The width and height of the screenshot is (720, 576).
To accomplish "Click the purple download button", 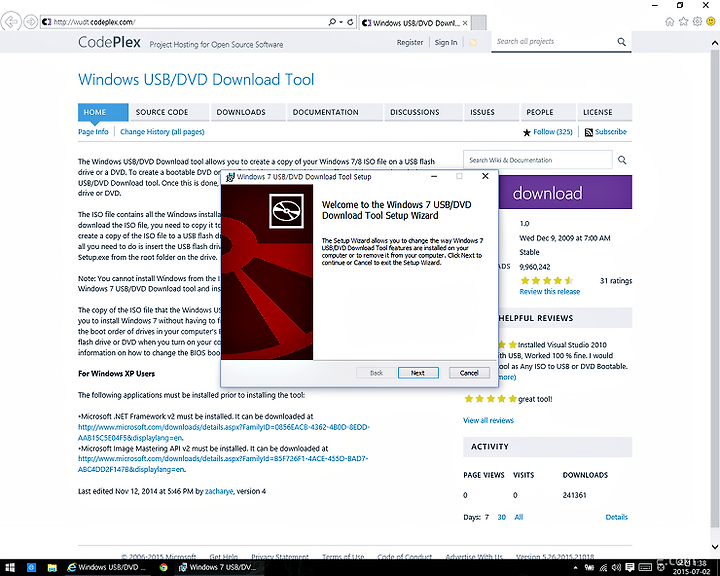I will (x=565, y=192).
